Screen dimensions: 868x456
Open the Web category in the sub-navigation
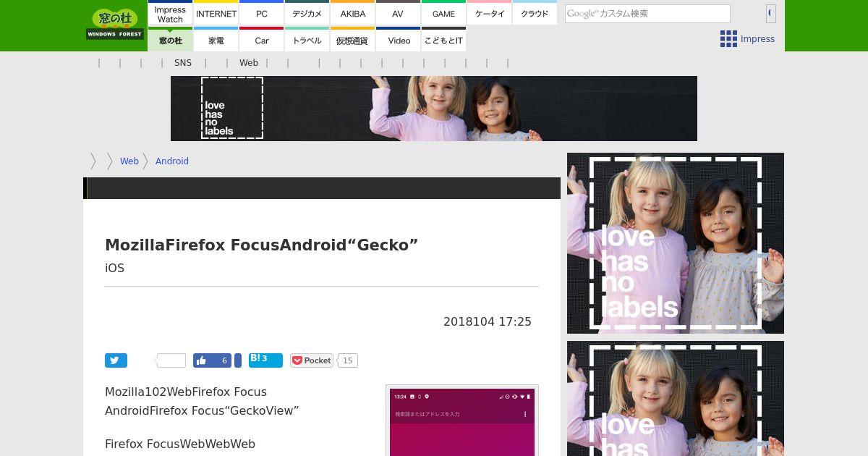tap(249, 63)
